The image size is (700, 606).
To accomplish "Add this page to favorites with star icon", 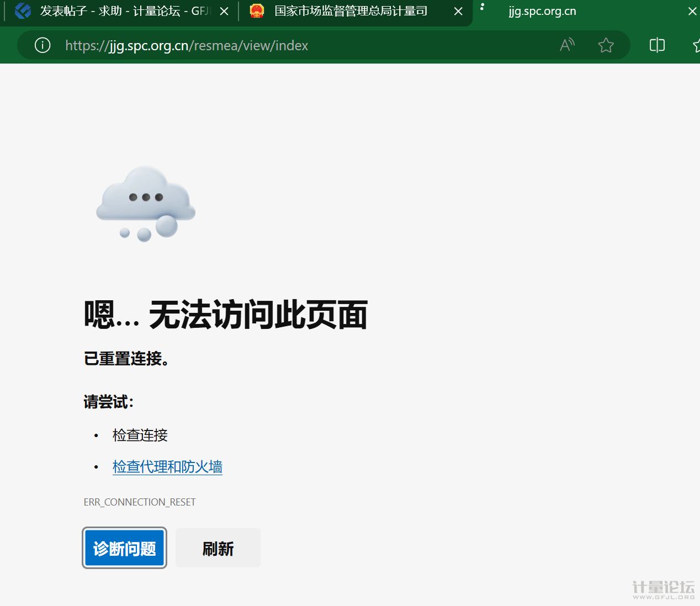I will coord(606,45).
